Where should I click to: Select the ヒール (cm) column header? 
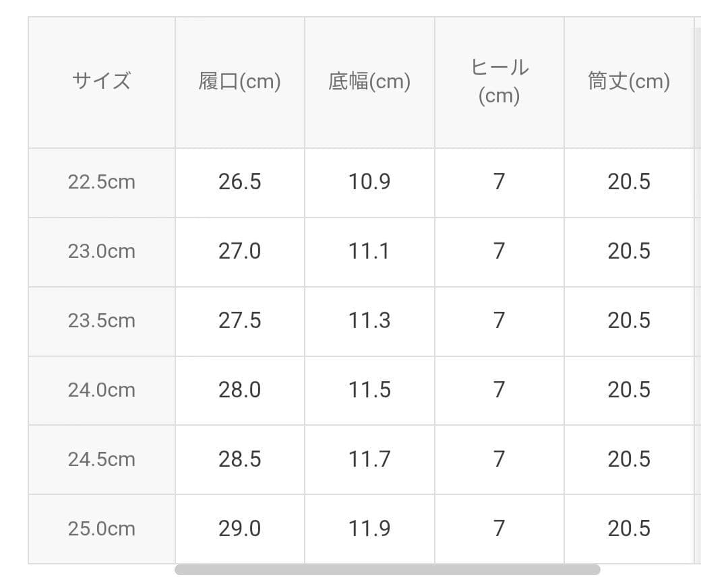[x=499, y=83]
